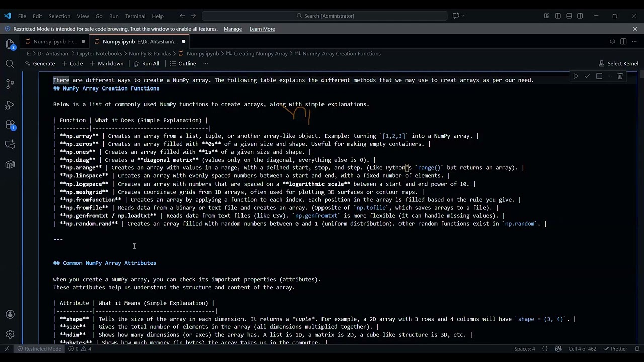Open the Search view in activity bar
This screenshot has width=644, height=362.
pyautogui.click(x=10, y=64)
